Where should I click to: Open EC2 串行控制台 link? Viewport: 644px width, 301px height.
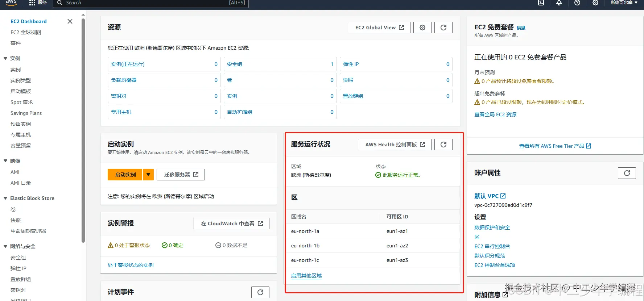(492, 246)
